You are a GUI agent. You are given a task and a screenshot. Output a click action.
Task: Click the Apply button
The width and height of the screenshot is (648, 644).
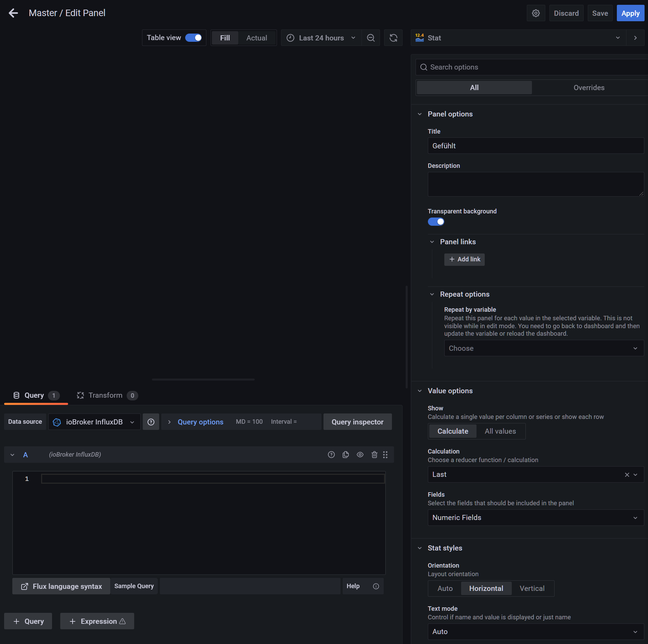click(630, 13)
